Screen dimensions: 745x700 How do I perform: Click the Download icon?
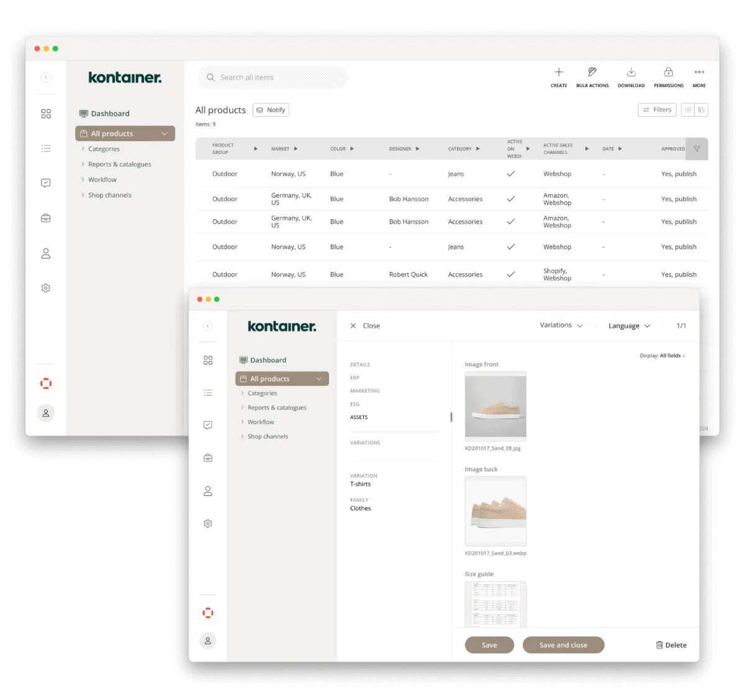coord(631,72)
